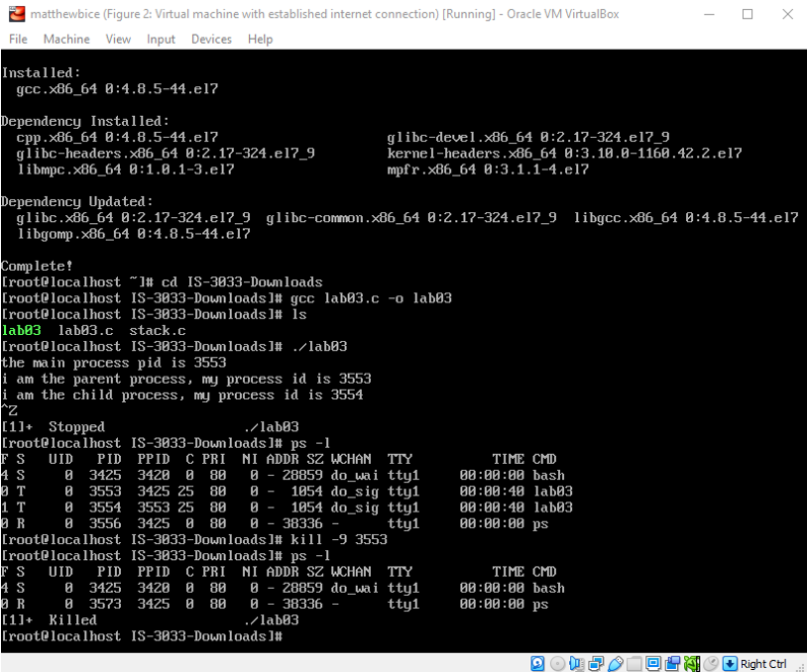Click the VirtualBox icon in the title bar
The width and height of the screenshot is (807, 672).
(x=13, y=14)
